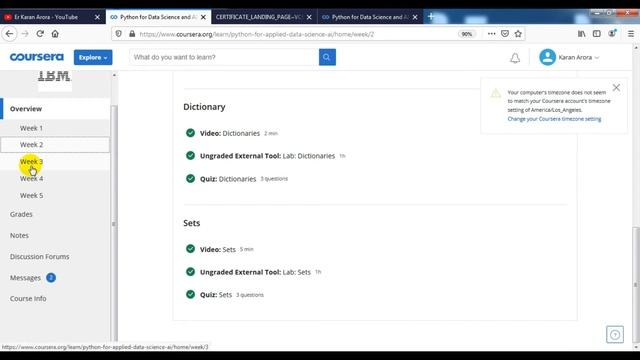Click the sidebar scrollbar up arrow
This screenshot has width=640, height=360.
[114, 75]
